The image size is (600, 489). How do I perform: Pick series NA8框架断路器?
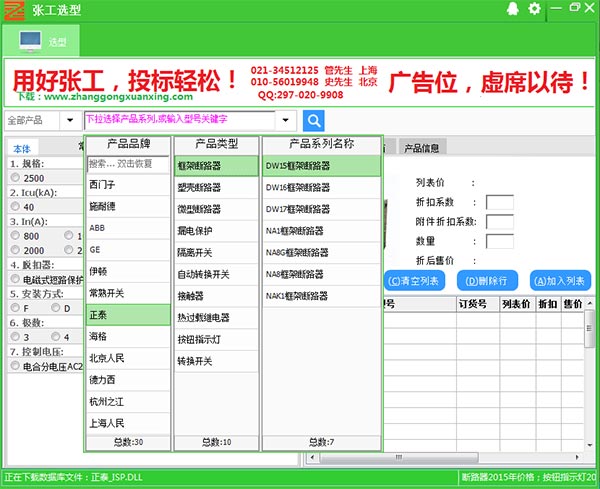coord(321,274)
